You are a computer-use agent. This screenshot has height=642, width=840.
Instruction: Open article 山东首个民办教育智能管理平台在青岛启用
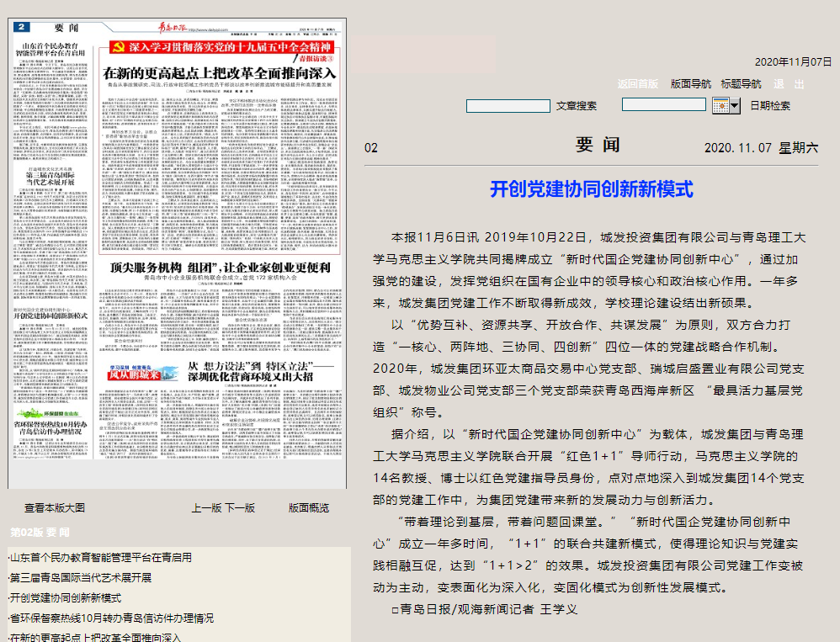pyautogui.click(x=101, y=558)
